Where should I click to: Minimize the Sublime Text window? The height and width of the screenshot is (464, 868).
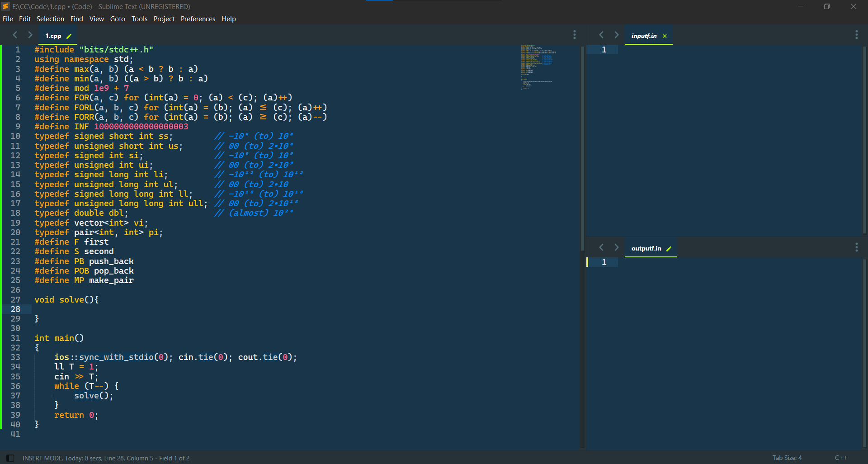(801, 6)
